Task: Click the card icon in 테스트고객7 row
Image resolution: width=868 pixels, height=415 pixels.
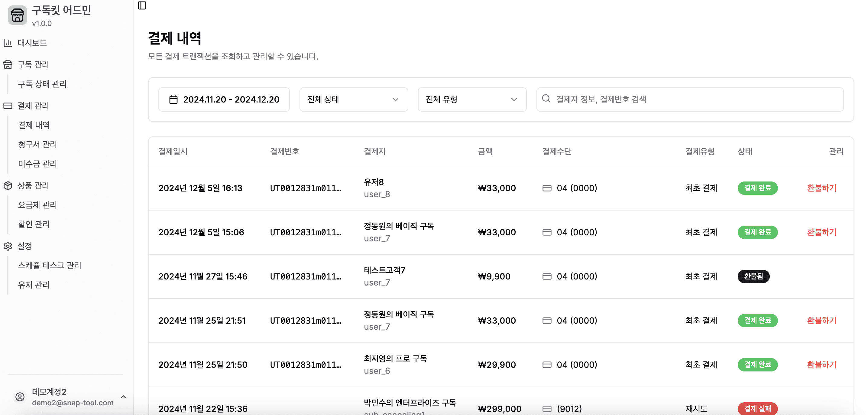Action: coord(547,276)
